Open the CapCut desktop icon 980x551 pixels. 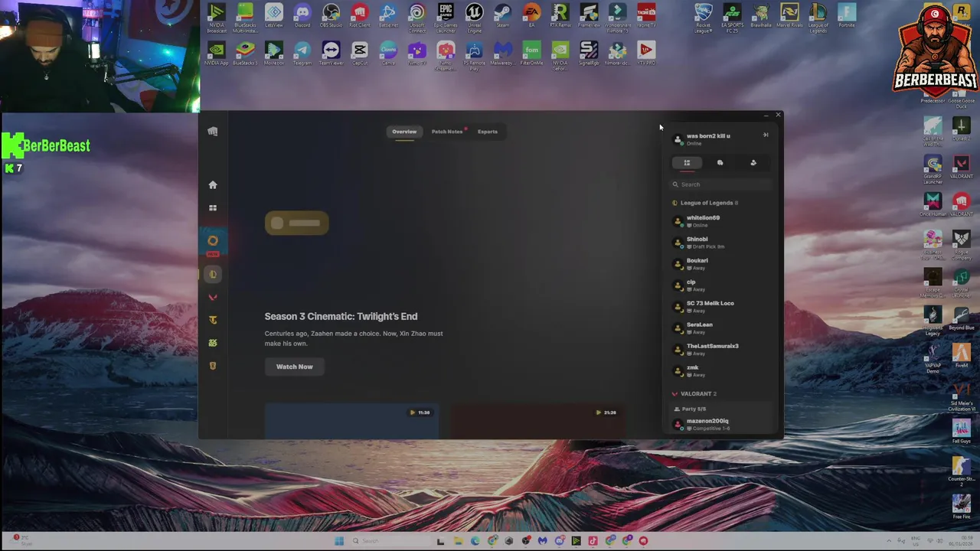[360, 54]
